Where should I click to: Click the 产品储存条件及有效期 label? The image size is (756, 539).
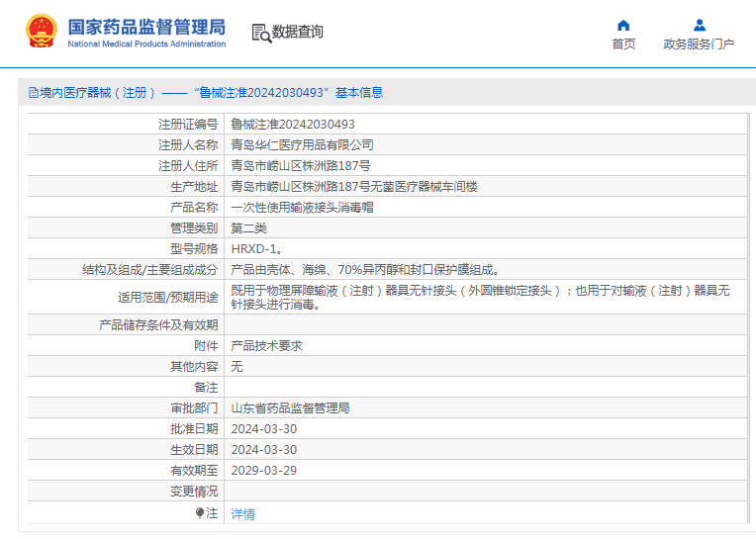[158, 324]
